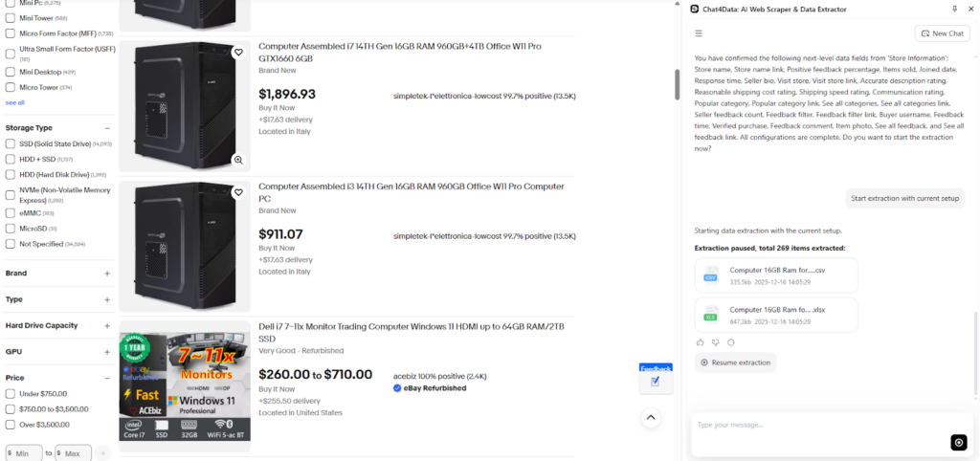Click the Chat4Data panel scrollbar
This screenshot has width=980, height=461.
[975, 353]
